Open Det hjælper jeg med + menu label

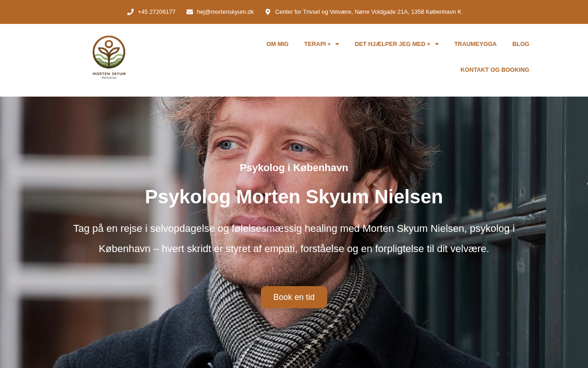click(392, 44)
